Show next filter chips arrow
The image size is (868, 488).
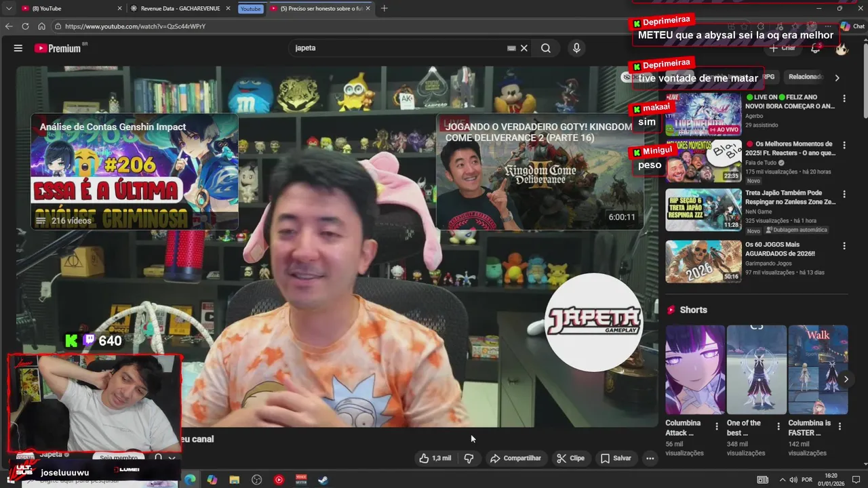837,78
